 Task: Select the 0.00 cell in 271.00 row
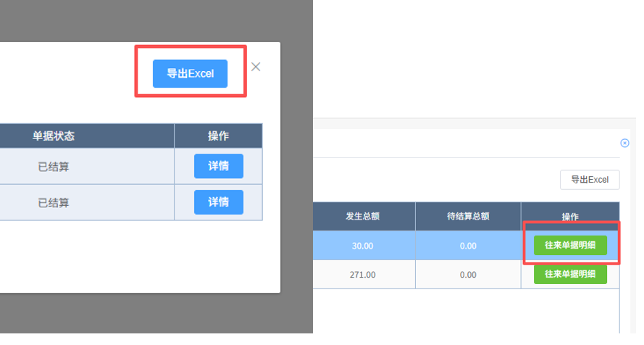click(x=468, y=275)
